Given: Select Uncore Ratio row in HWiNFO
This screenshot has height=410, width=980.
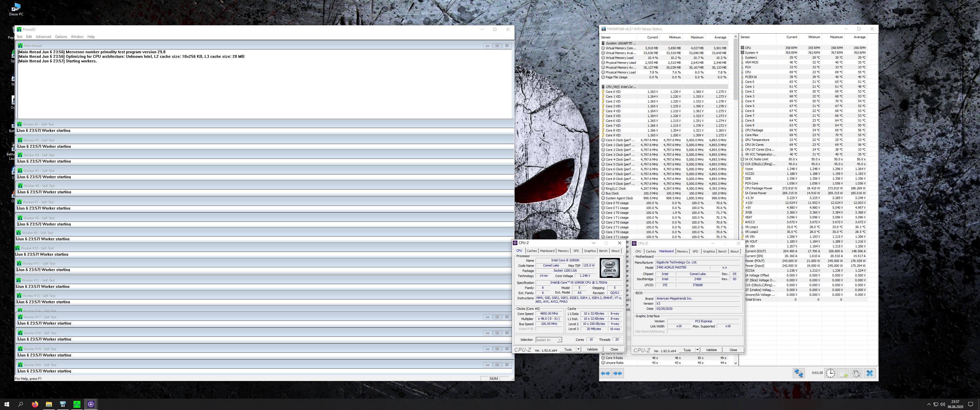Looking at the screenshot, I should (665, 363).
